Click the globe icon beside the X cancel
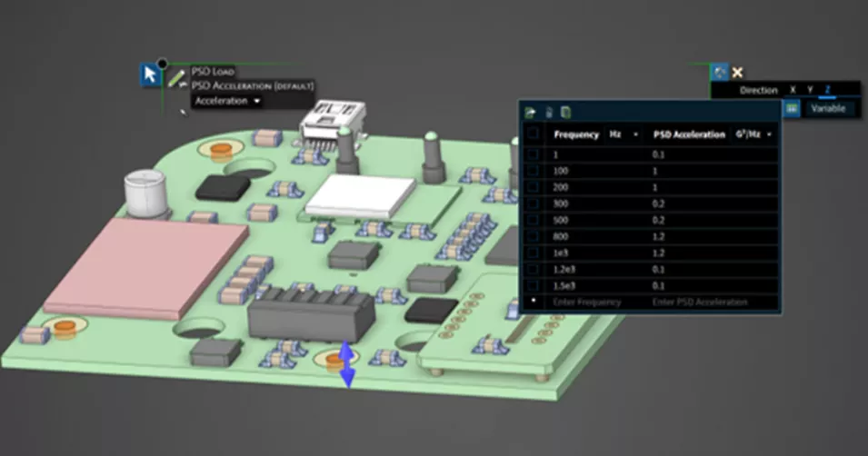The height and width of the screenshot is (456, 868). click(x=720, y=72)
